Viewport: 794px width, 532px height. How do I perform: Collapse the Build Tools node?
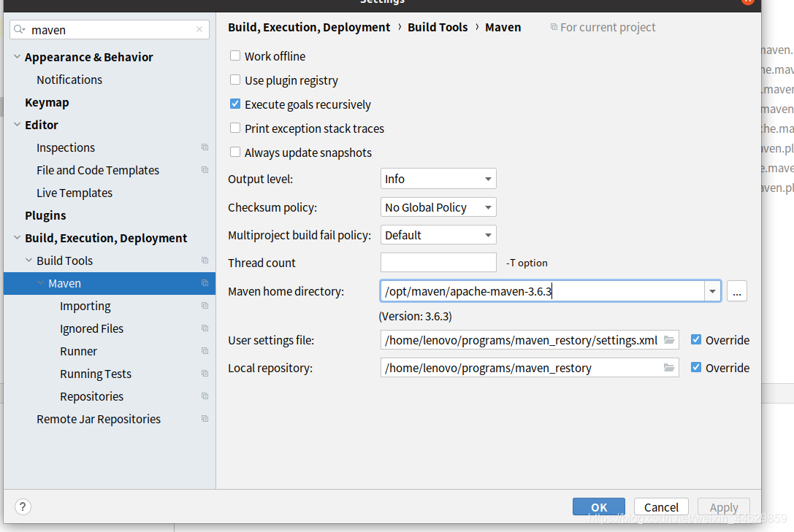click(29, 261)
